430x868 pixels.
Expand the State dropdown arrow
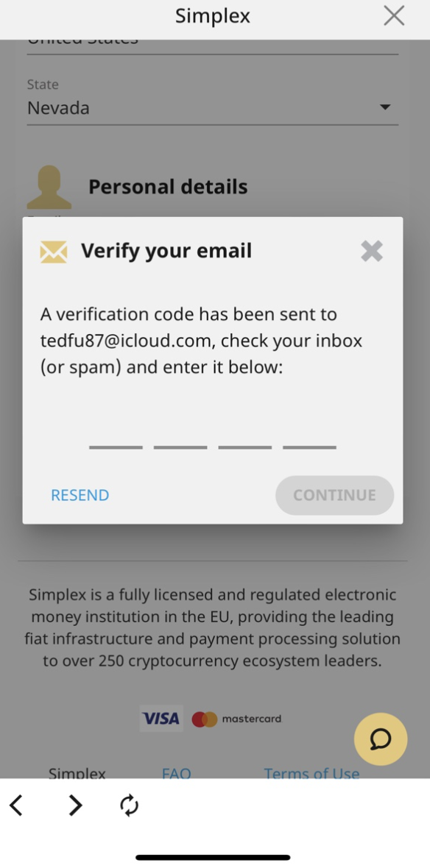385,107
